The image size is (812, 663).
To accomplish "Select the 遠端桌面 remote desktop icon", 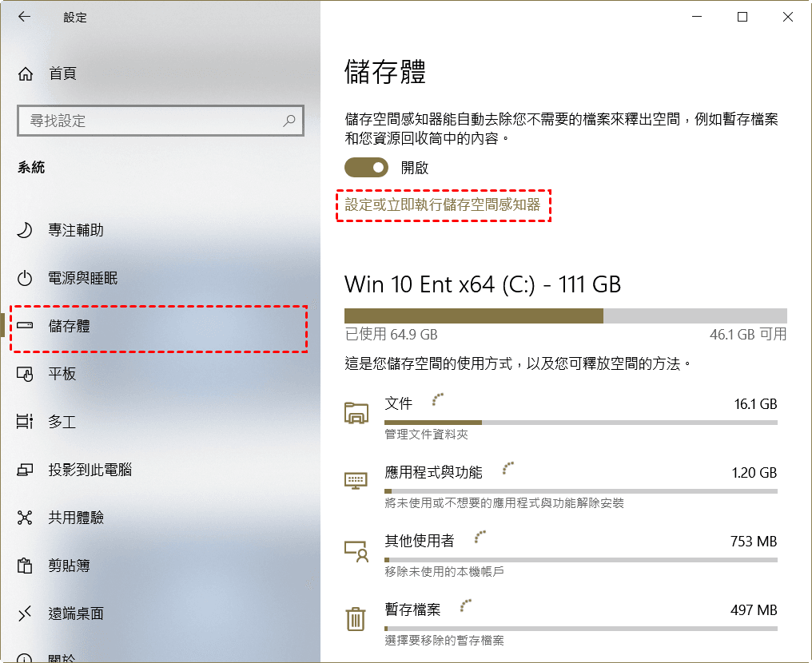I will (24, 613).
